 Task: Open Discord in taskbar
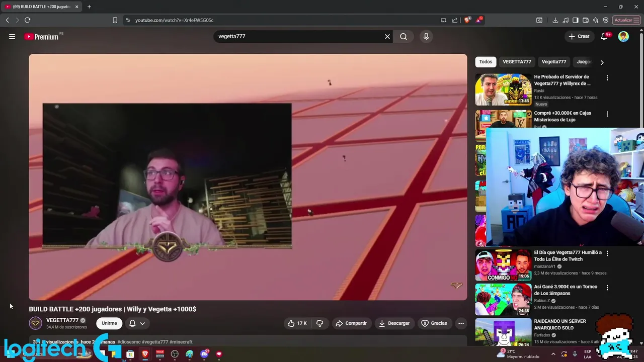(204, 354)
